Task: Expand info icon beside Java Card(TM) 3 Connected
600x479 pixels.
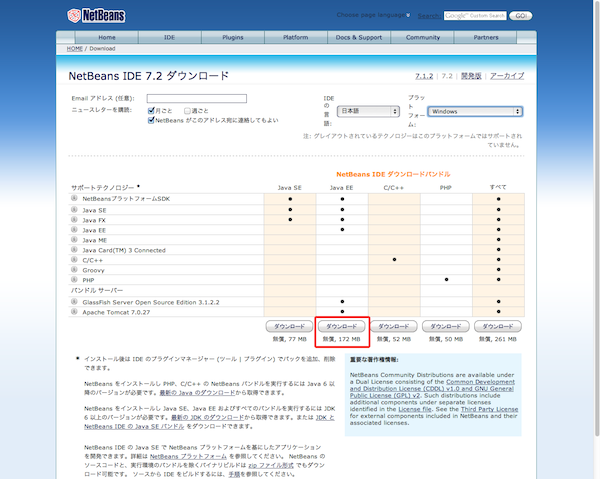Action: (74, 249)
